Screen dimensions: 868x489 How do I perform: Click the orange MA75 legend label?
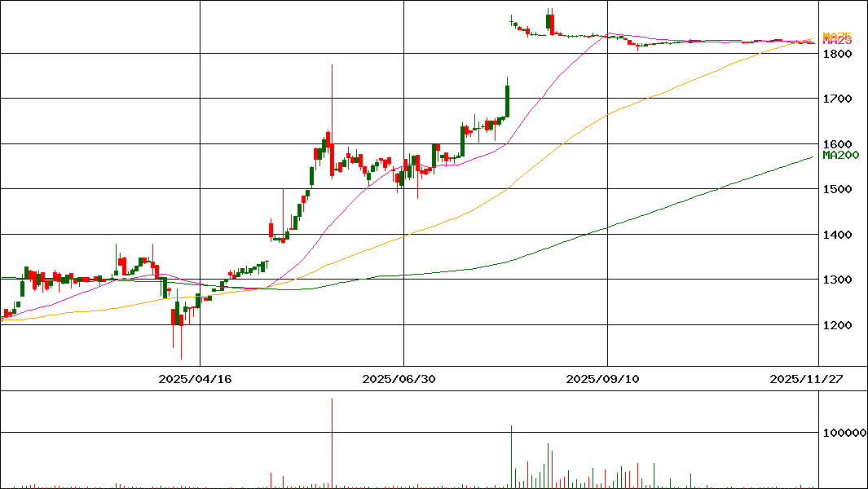(837, 36)
